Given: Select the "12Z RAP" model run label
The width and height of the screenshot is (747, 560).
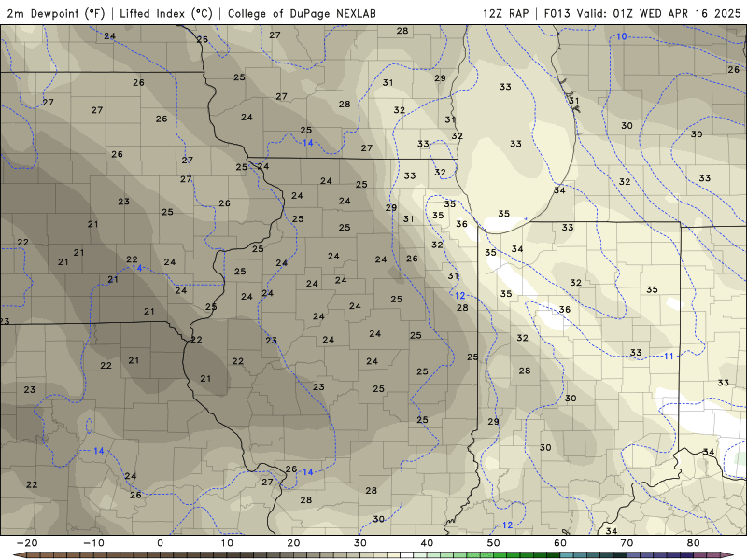Looking at the screenshot, I should tap(506, 13).
